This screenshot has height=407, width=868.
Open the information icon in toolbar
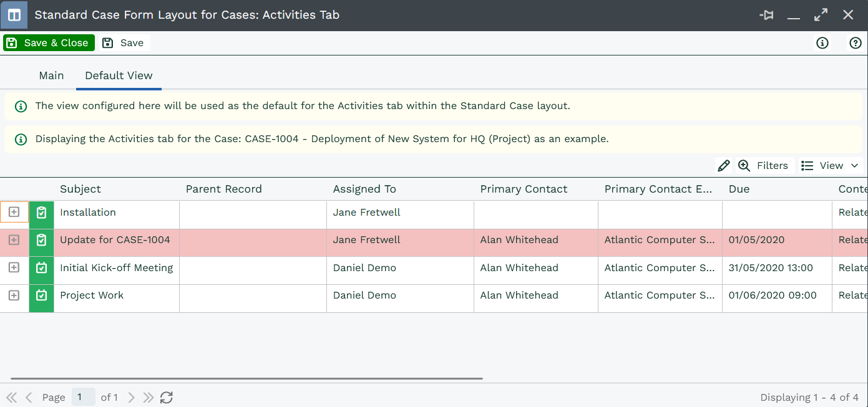point(822,43)
